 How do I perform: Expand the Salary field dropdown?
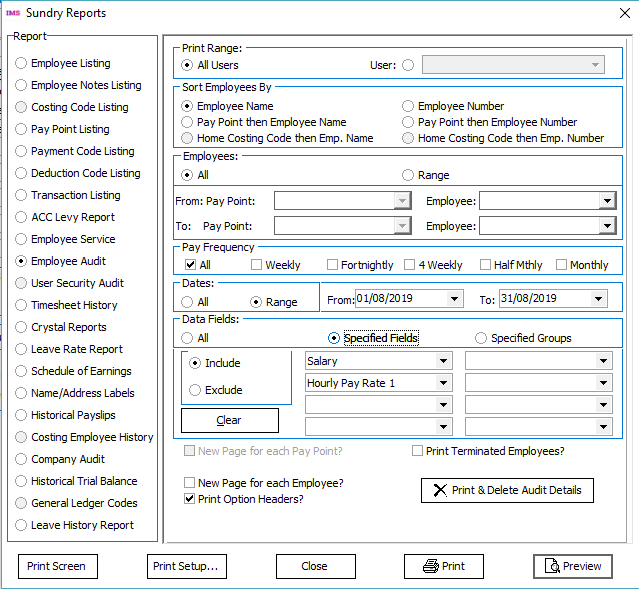[443, 361]
